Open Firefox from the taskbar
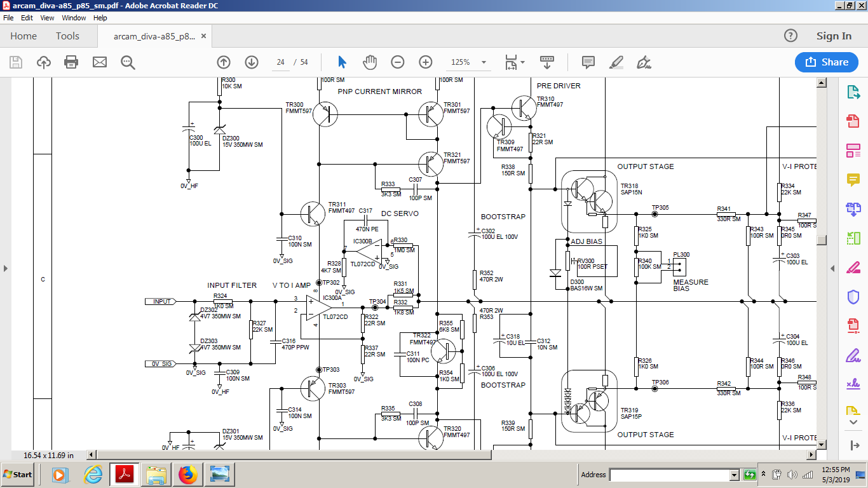Screen dimensions: 868x488 [187, 475]
